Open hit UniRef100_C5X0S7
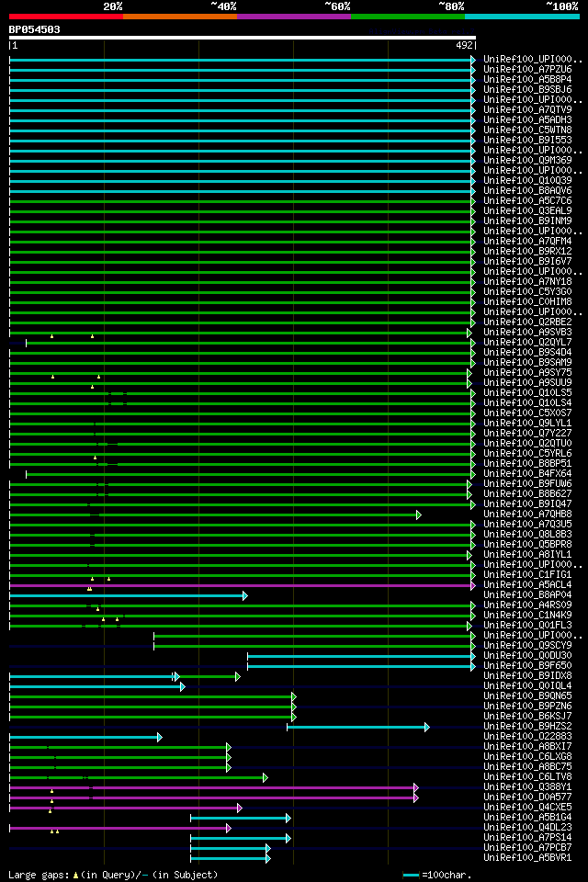 [527, 413]
